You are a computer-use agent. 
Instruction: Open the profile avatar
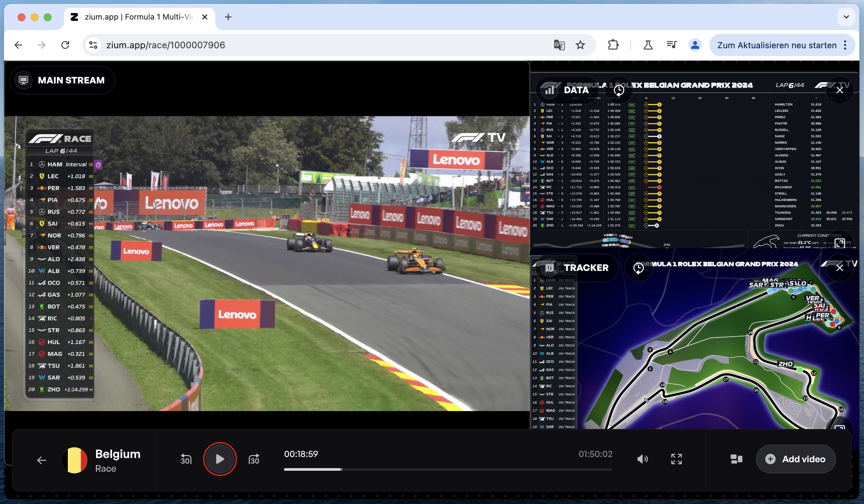(x=695, y=45)
